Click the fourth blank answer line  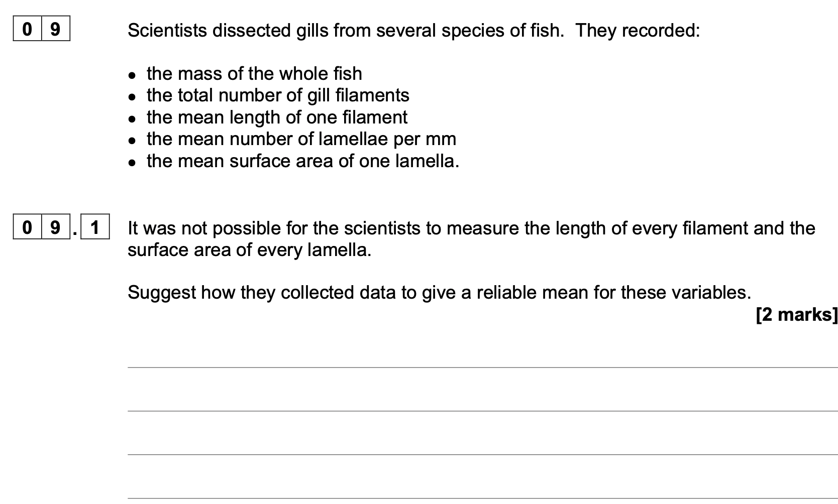point(483,498)
